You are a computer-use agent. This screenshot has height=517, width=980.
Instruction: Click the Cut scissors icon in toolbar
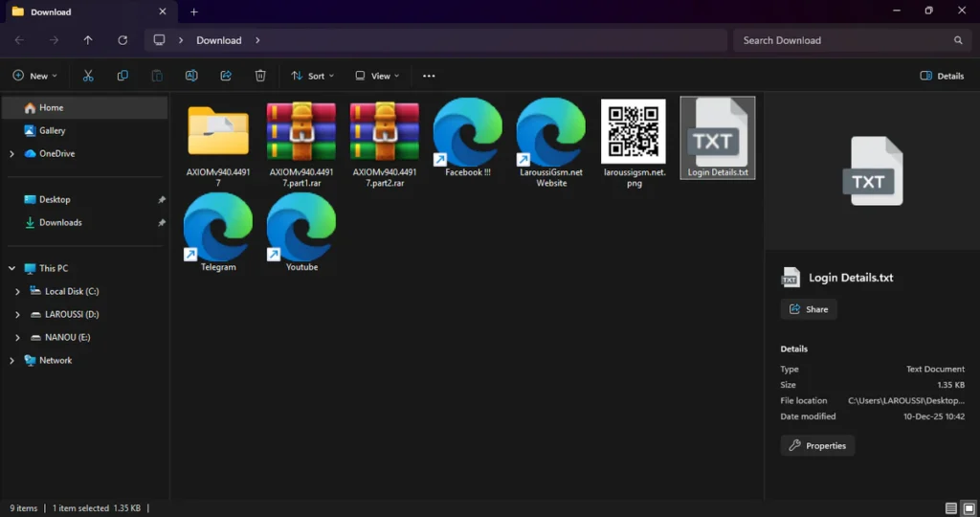pos(88,76)
